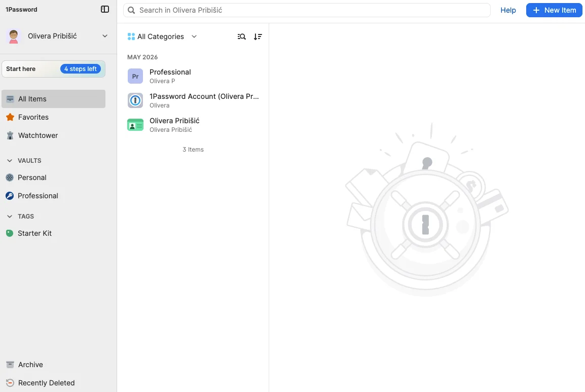Click the All Categories grid icon

131,37
